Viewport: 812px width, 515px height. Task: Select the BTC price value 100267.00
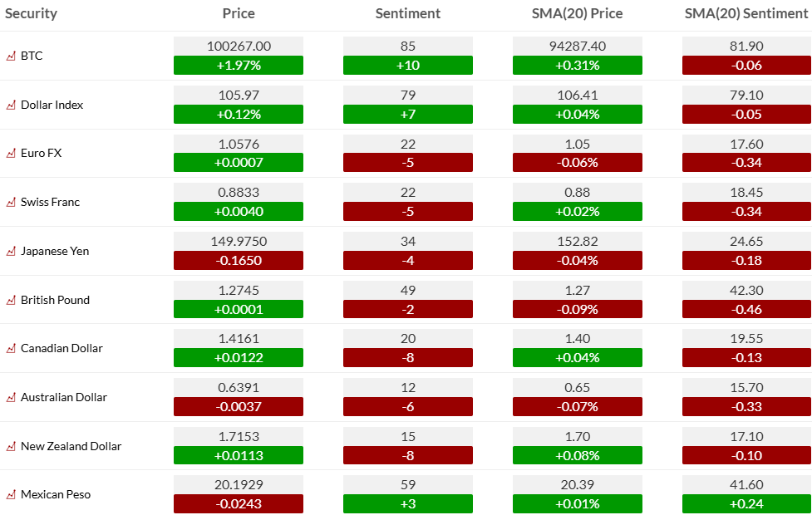pyautogui.click(x=239, y=47)
